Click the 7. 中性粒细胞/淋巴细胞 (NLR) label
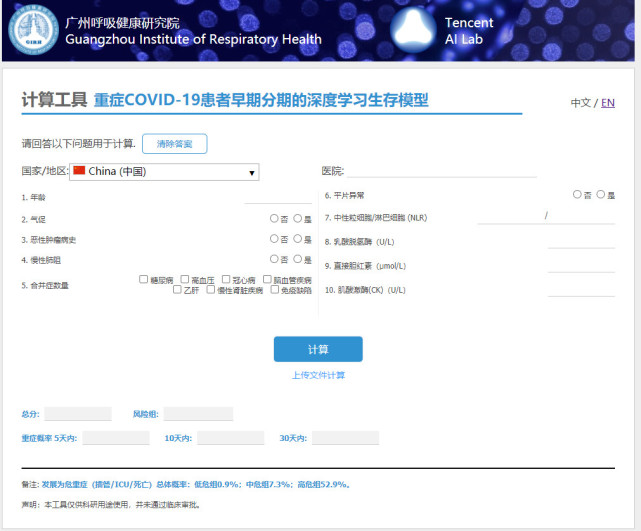Image resolution: width=641 pixels, height=531 pixels. (x=376, y=217)
